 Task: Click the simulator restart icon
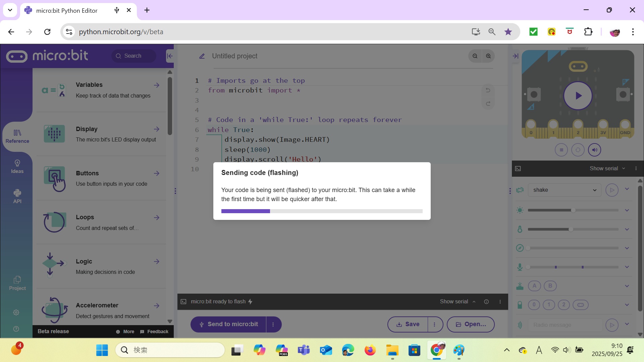click(578, 150)
